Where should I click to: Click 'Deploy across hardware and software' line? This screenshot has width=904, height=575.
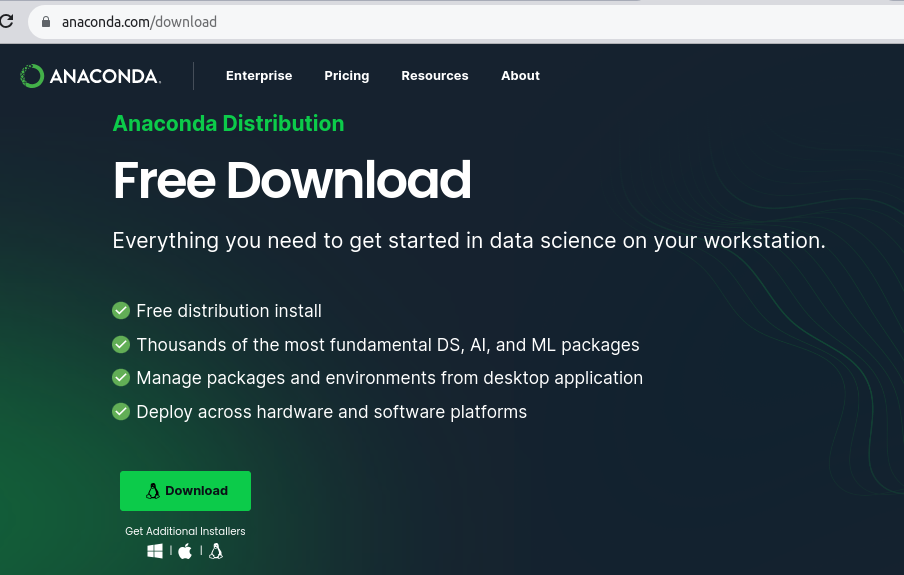[x=332, y=412]
